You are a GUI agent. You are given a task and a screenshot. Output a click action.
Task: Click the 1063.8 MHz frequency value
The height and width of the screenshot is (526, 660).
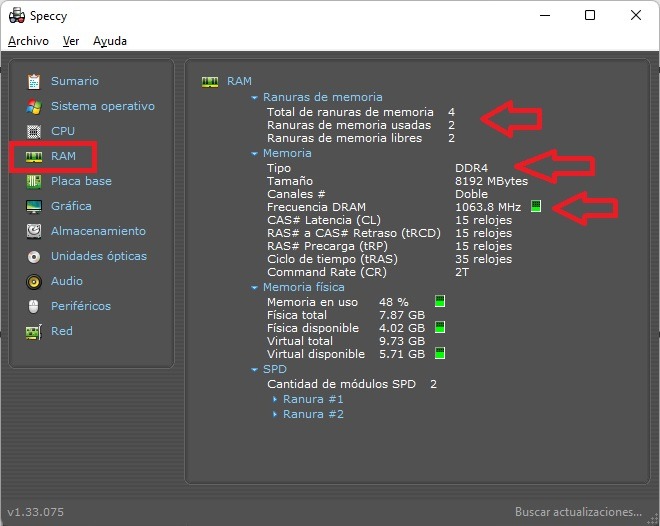(x=488, y=207)
